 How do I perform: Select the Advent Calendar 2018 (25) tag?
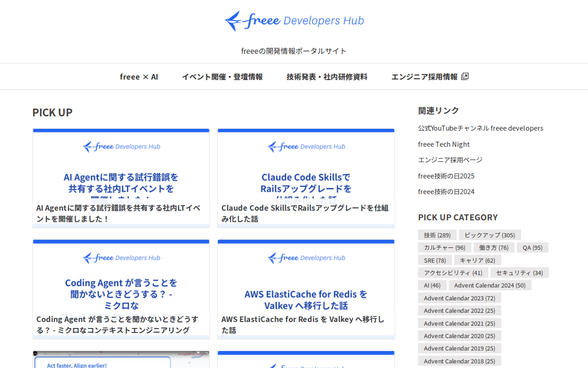tap(459, 361)
